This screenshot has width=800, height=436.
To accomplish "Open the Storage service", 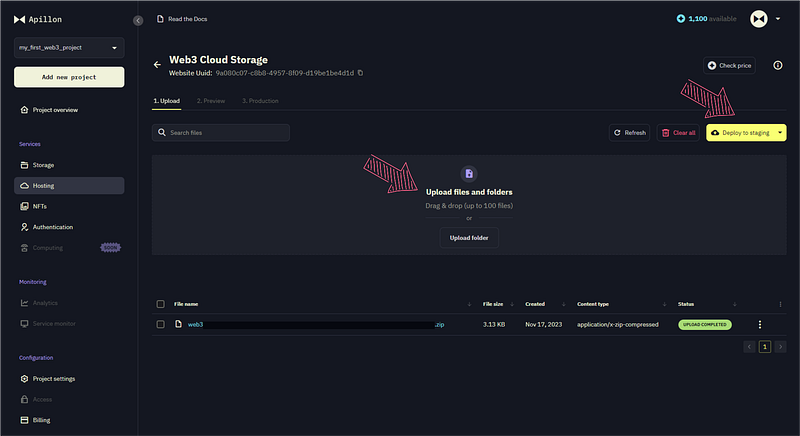I will click(69, 165).
